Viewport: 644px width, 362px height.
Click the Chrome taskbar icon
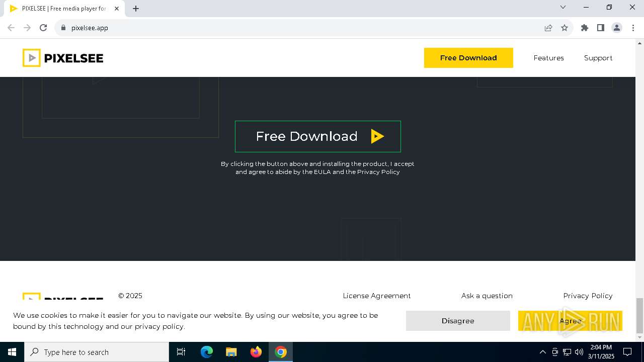click(281, 352)
